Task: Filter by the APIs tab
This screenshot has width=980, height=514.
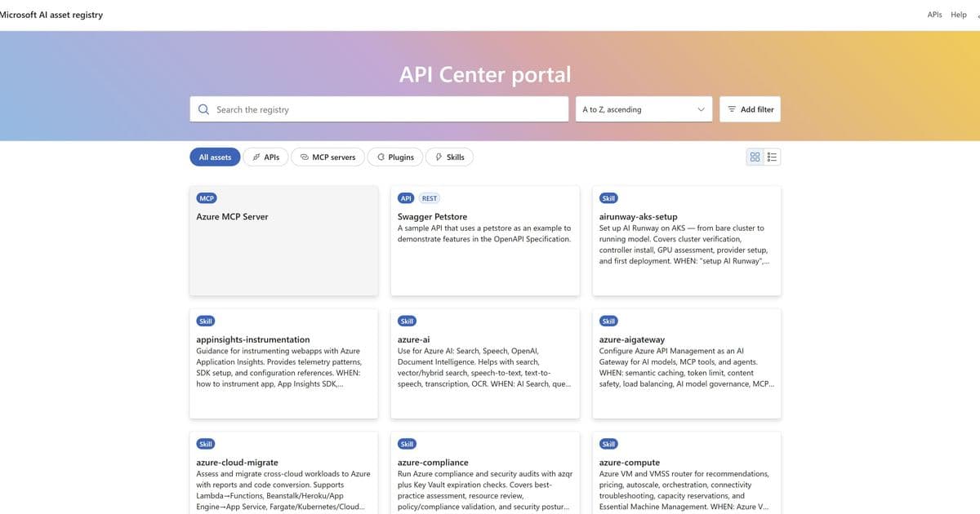Action: click(x=265, y=157)
